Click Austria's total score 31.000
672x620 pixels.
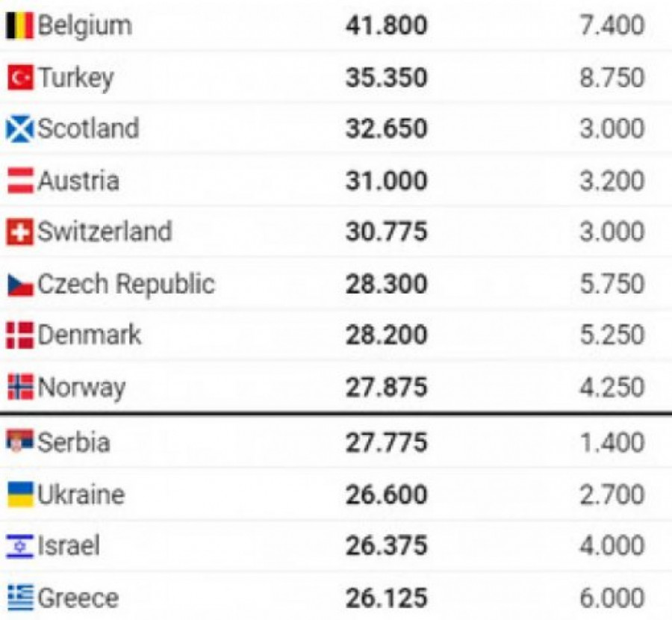coord(386,181)
